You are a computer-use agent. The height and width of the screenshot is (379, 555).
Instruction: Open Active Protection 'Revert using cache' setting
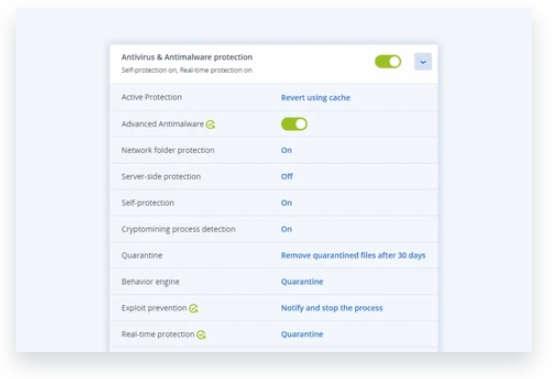click(316, 98)
